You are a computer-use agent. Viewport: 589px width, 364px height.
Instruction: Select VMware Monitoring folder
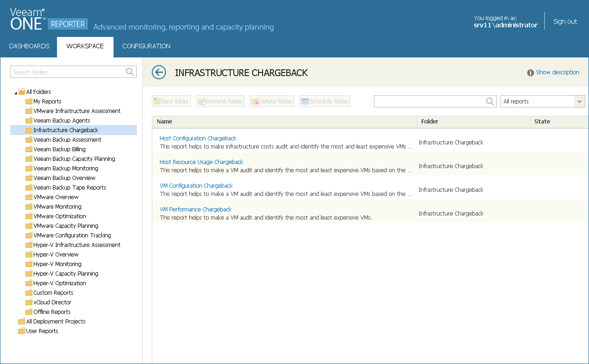57,206
